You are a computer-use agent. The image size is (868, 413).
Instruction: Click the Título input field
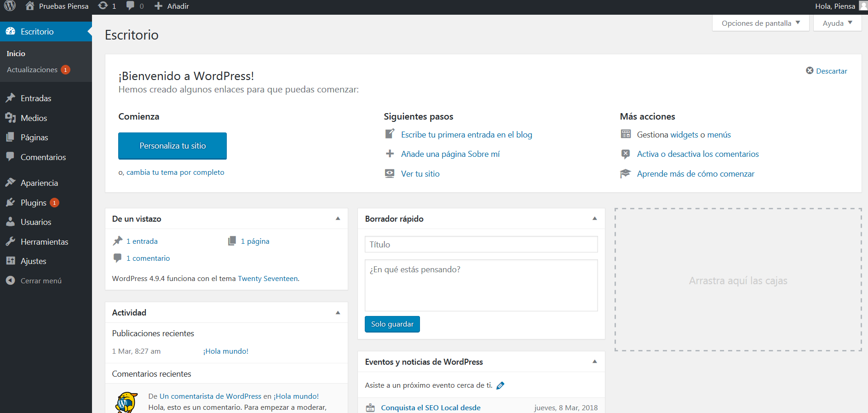pos(481,244)
